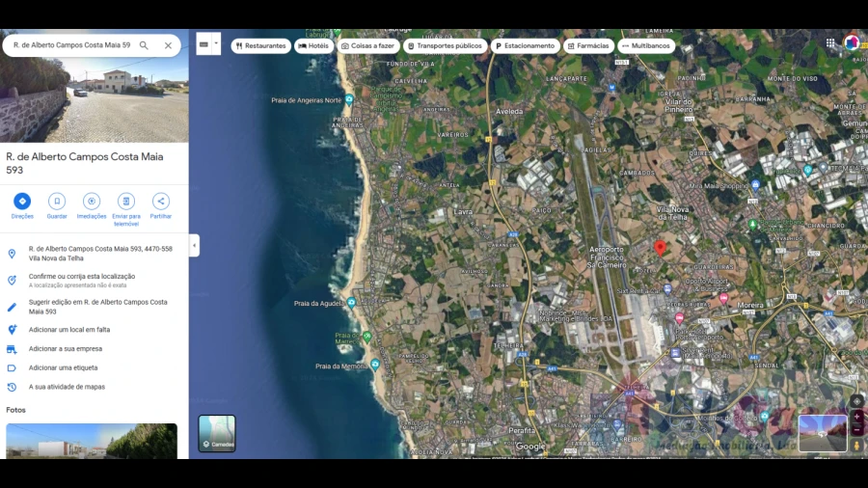Image resolution: width=868 pixels, height=488 pixels.
Task: Share location with Partilhar icon
Action: [x=161, y=202]
